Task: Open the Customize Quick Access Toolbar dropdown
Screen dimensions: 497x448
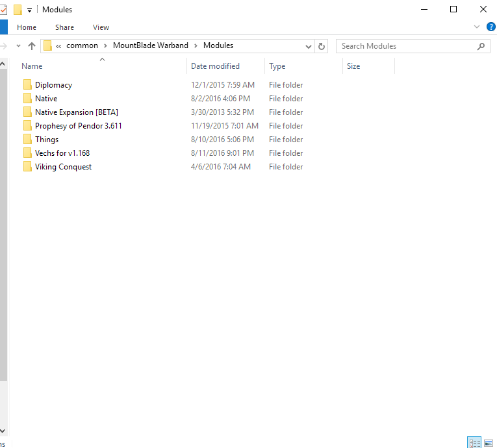Action: 29,10
